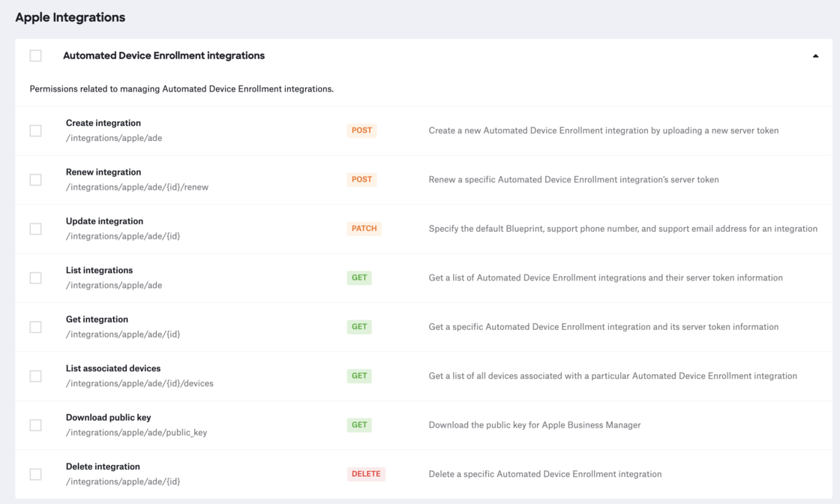Image resolution: width=840 pixels, height=504 pixels.
Task: Select the Delete integration checkbox
Action: 35,473
